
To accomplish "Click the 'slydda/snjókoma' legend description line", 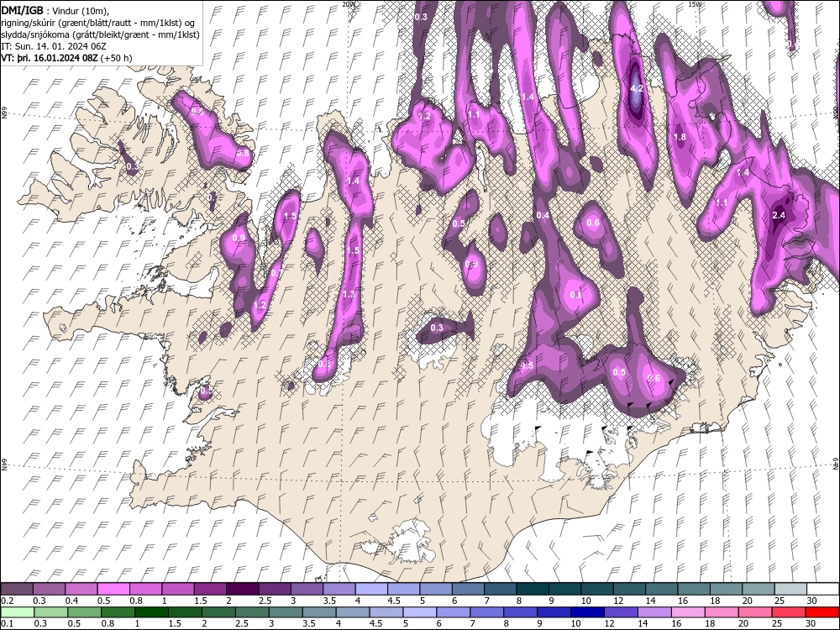I will click(x=100, y=34).
